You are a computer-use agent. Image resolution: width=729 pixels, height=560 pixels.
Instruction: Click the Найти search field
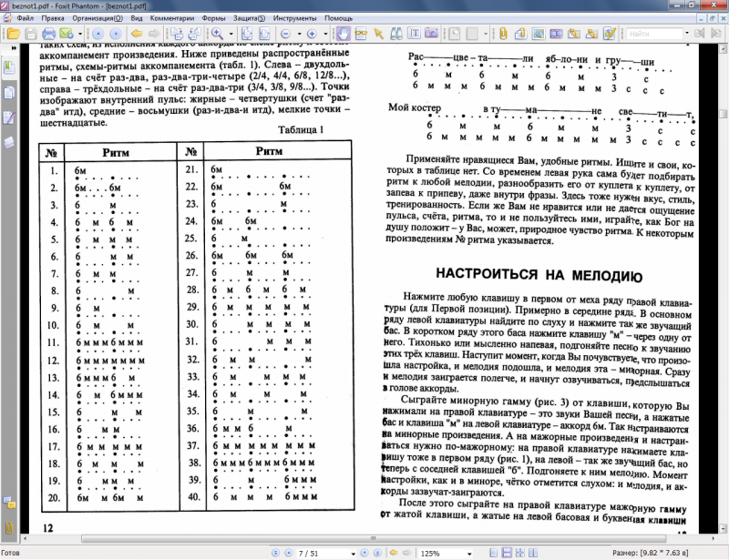click(654, 34)
